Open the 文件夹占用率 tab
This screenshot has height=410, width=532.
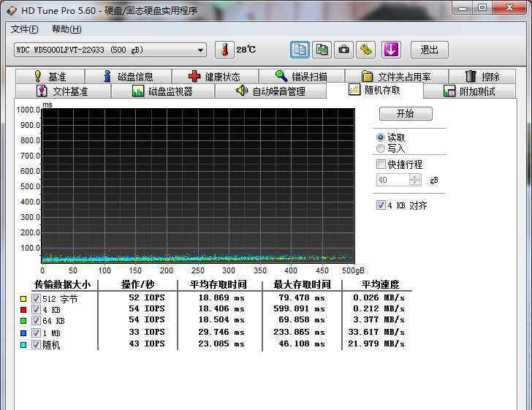coord(397,76)
